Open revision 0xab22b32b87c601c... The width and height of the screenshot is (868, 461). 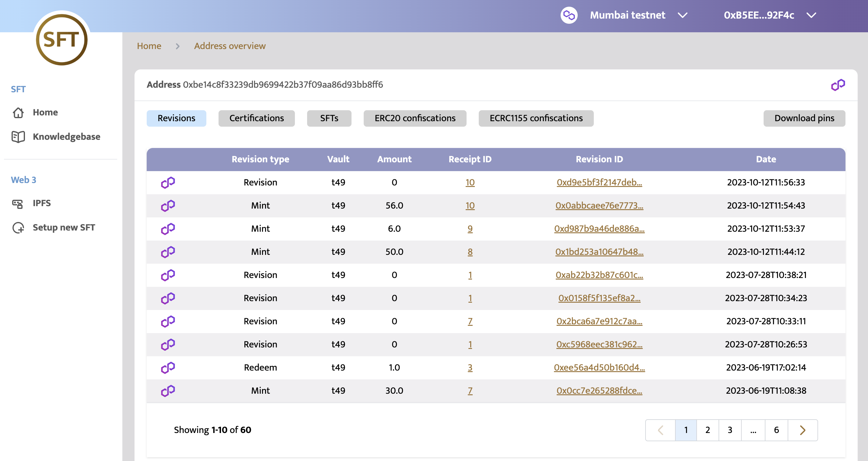pos(599,275)
